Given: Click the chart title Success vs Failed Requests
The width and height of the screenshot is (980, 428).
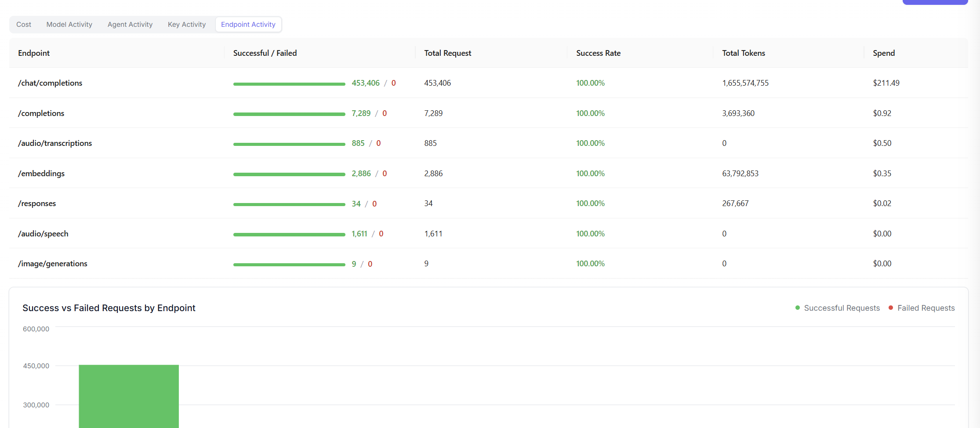Looking at the screenshot, I should 109,308.
